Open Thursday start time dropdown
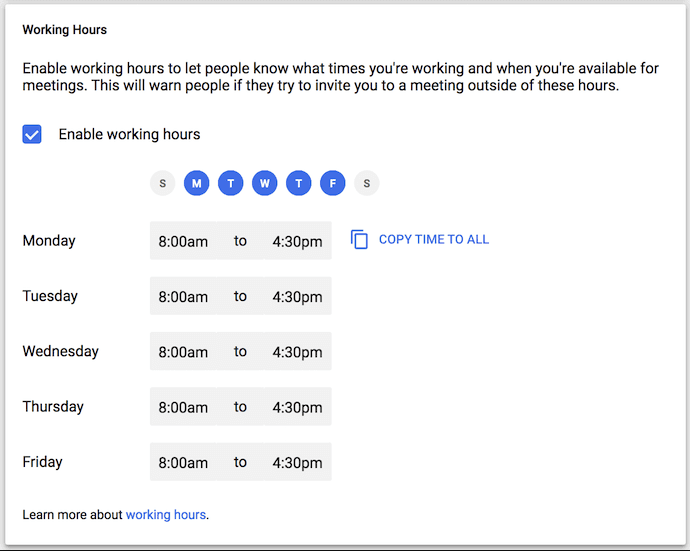The height and width of the screenshot is (551, 690). pos(184,407)
